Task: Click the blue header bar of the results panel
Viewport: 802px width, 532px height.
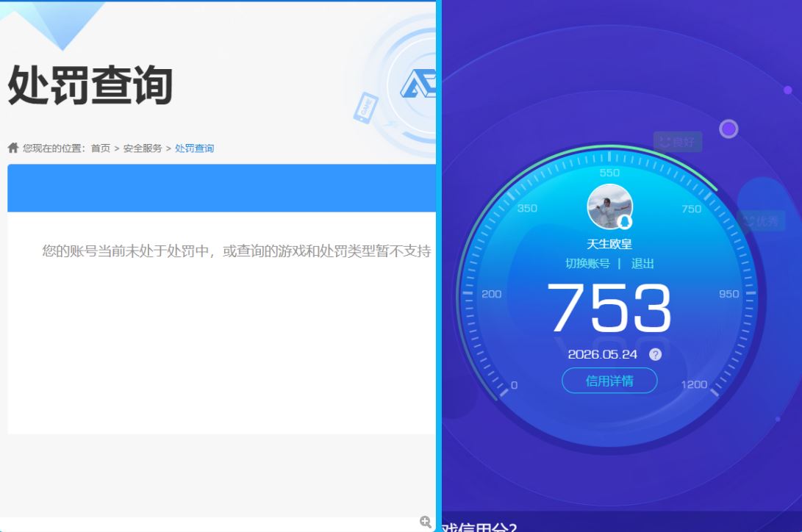Action: pyautogui.click(x=221, y=188)
